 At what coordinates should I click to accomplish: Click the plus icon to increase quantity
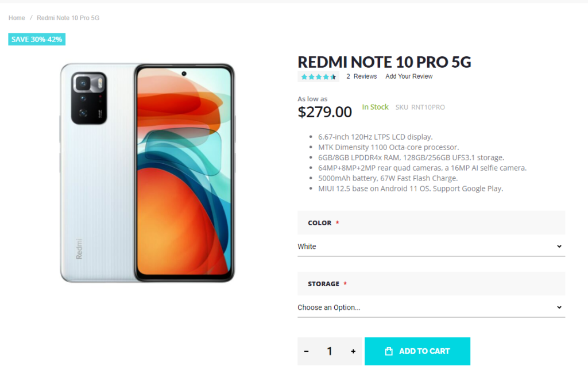tap(353, 351)
